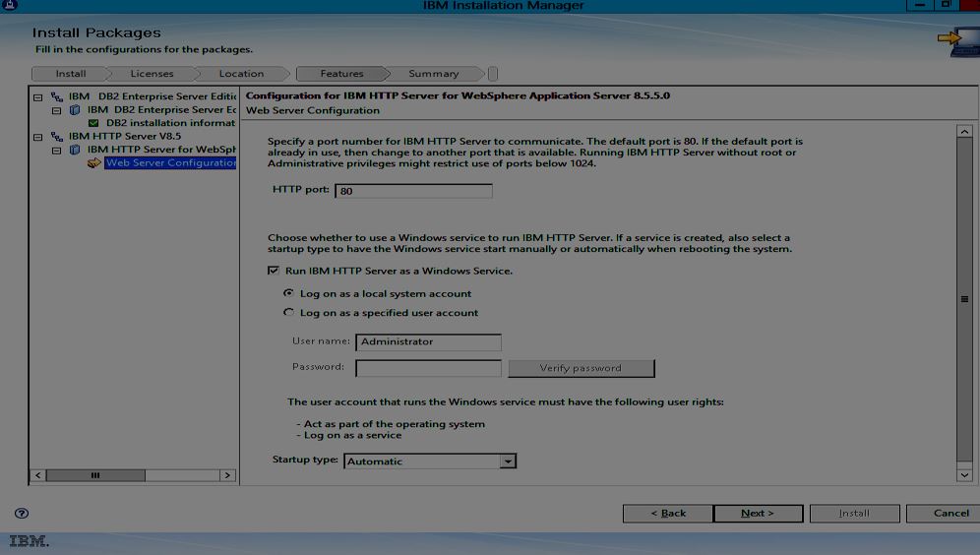Select IBM HTTP Server V8.5 tree item

coord(125,136)
